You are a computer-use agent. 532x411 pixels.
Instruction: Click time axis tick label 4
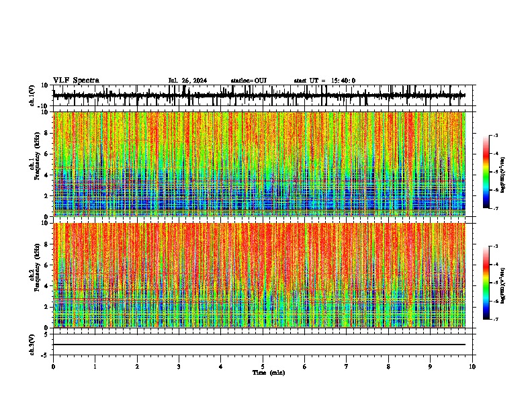pyautogui.click(x=221, y=367)
